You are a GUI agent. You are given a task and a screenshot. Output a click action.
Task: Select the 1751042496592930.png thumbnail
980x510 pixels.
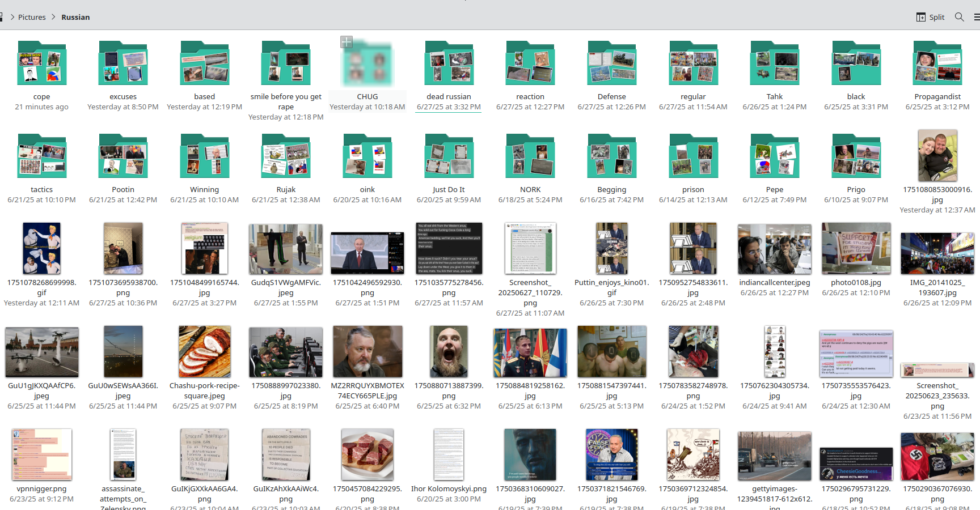[x=367, y=253]
